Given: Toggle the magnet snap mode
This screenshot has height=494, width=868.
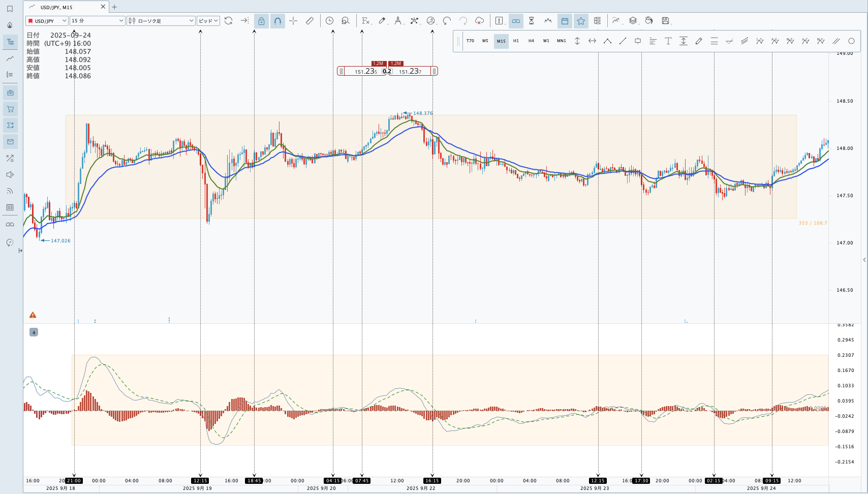Looking at the screenshot, I should click(277, 21).
